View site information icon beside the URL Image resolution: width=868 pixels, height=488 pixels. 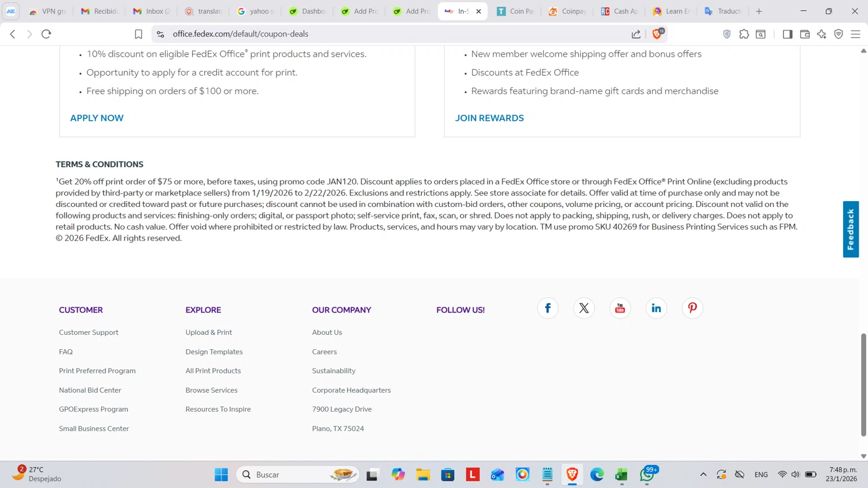click(161, 34)
